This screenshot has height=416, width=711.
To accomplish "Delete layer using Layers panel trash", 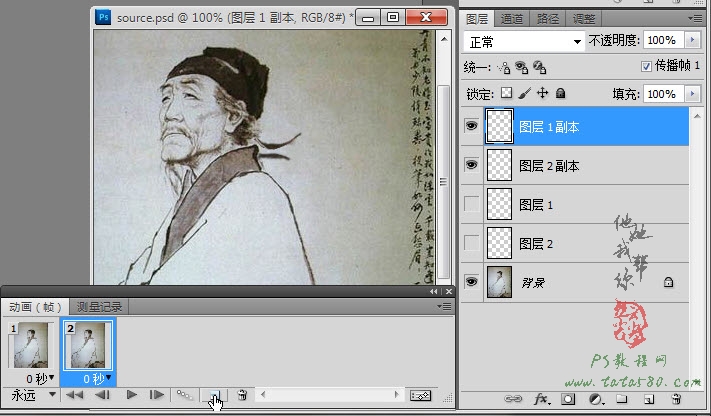I will (676, 399).
